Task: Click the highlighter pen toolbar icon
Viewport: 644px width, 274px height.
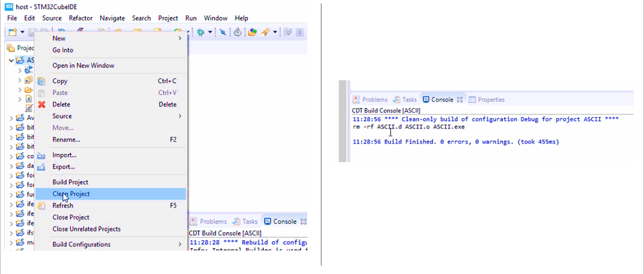Action: click(x=265, y=32)
